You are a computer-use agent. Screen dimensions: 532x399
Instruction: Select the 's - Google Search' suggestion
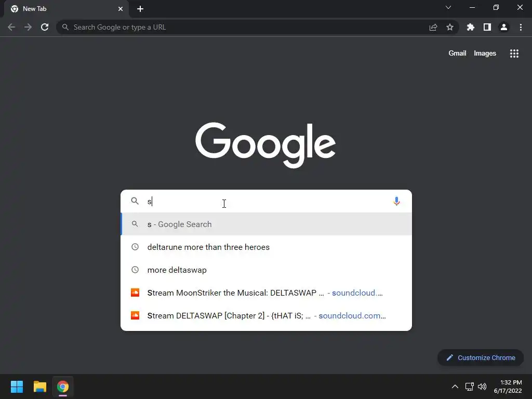point(267,224)
